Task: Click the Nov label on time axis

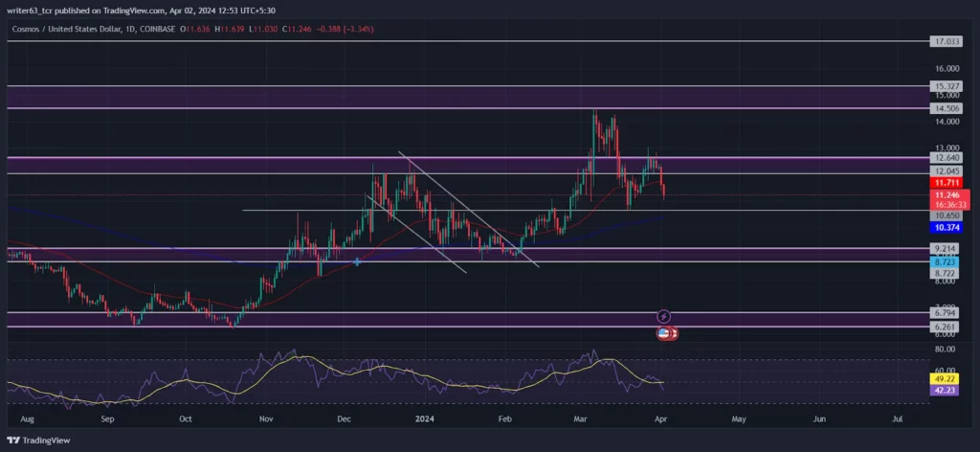Action: (266, 418)
